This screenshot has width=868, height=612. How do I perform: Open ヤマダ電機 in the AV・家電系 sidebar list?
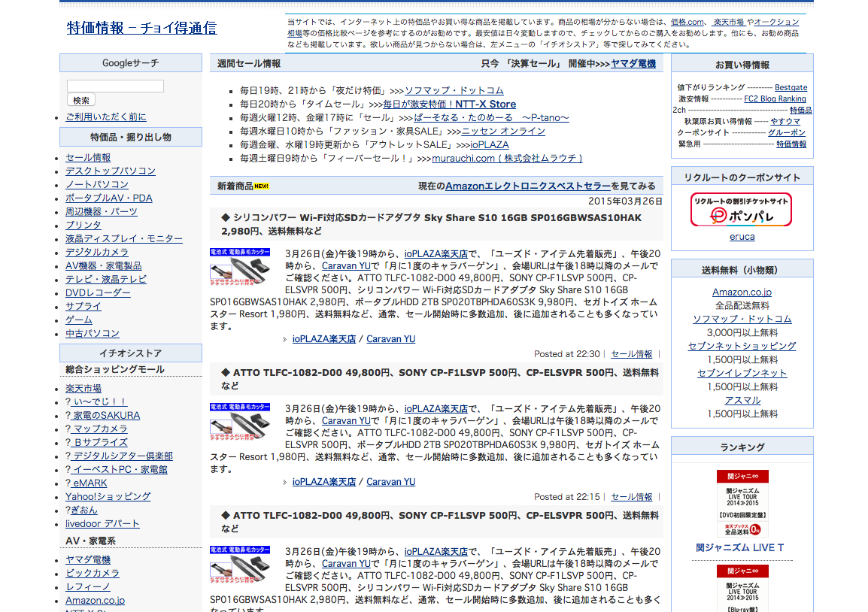88,559
